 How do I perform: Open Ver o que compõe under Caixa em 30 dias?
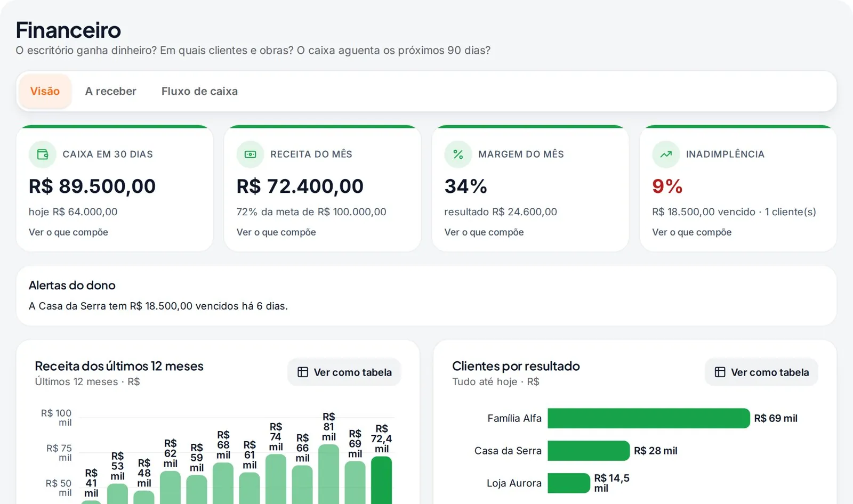[x=68, y=232]
